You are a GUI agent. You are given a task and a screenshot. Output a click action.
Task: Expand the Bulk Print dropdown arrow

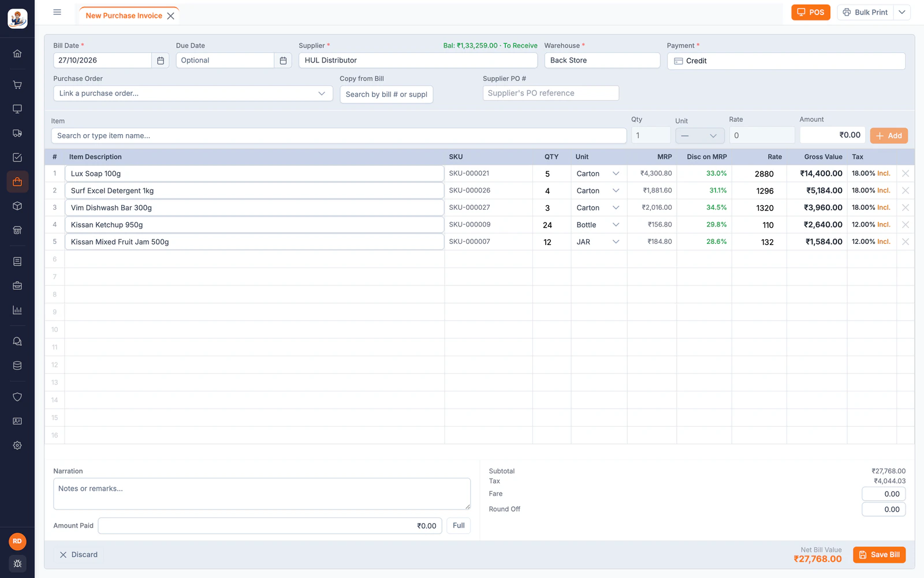(902, 12)
